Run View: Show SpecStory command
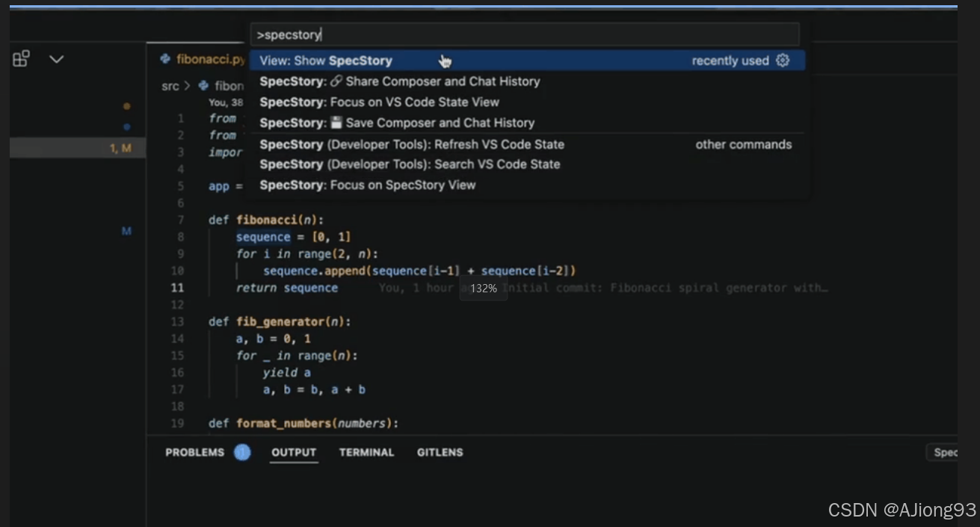This screenshot has height=527, width=980. pos(527,61)
